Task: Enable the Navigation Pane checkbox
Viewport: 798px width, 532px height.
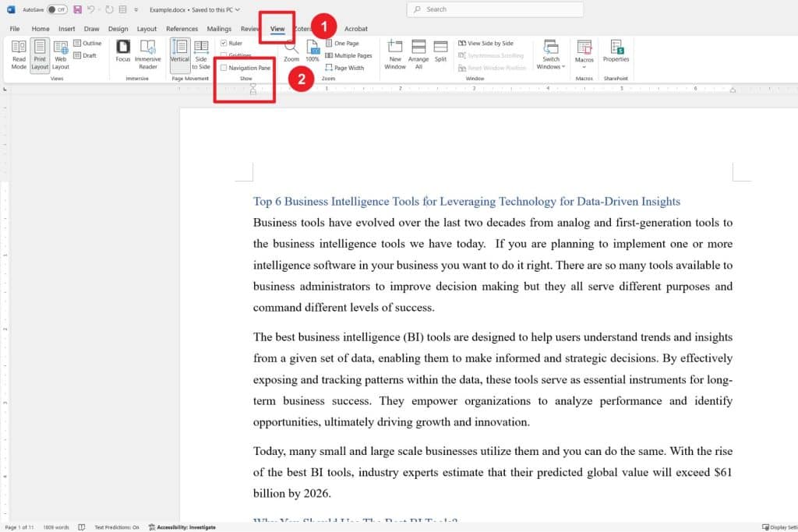Action: tap(224, 69)
